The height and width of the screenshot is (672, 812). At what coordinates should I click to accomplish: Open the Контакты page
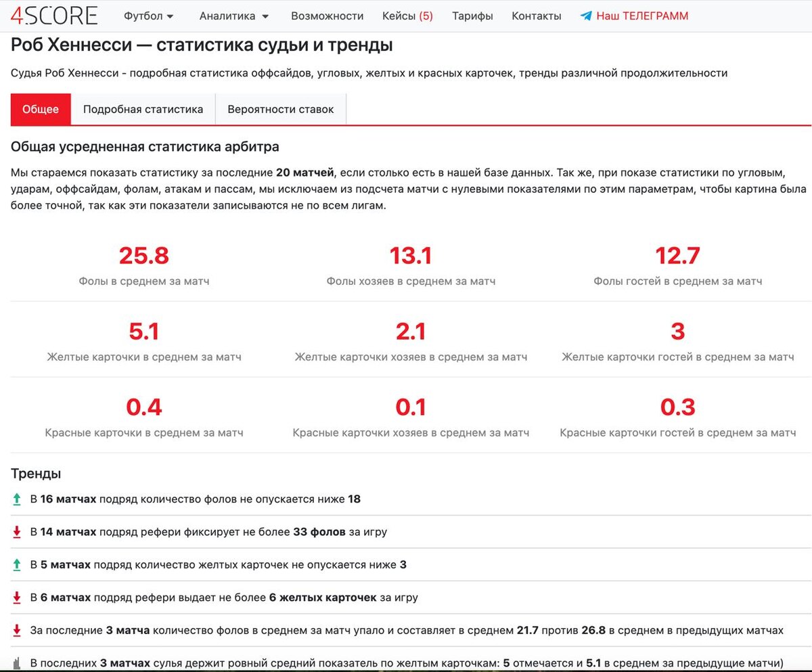point(537,16)
